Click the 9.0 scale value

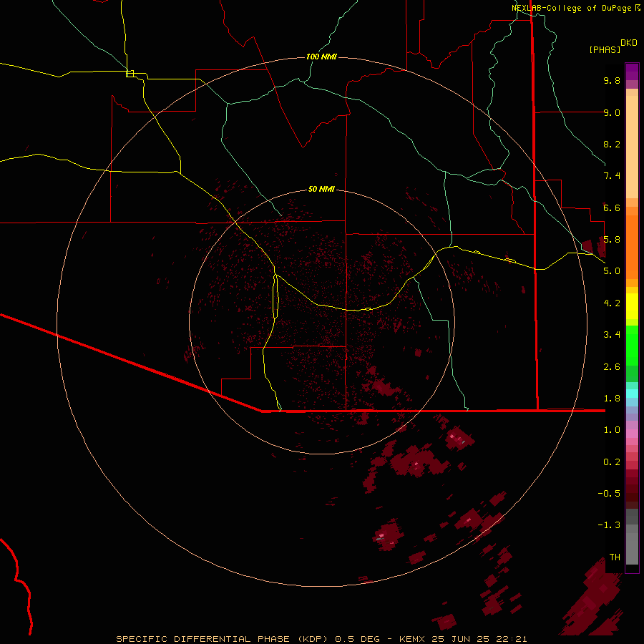pos(612,112)
